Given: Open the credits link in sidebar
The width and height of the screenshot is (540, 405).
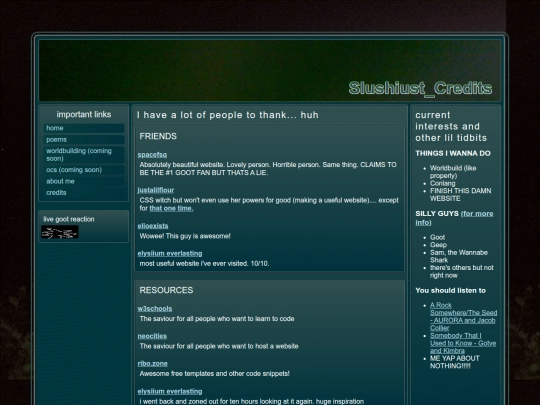Looking at the screenshot, I should [84, 193].
